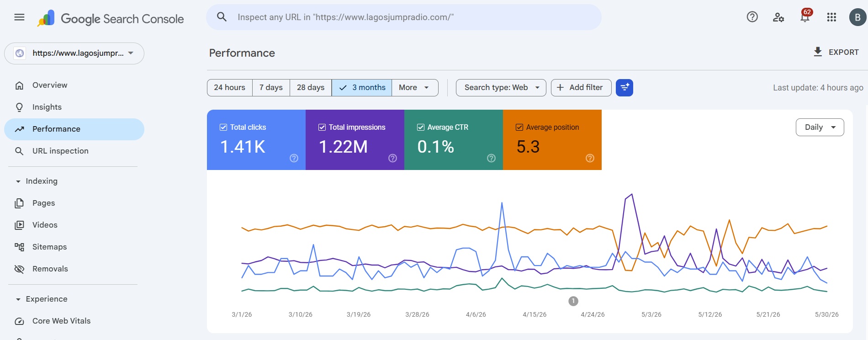The height and width of the screenshot is (340, 868).
Task: Click the Insights lightbulb icon
Action: [19, 107]
